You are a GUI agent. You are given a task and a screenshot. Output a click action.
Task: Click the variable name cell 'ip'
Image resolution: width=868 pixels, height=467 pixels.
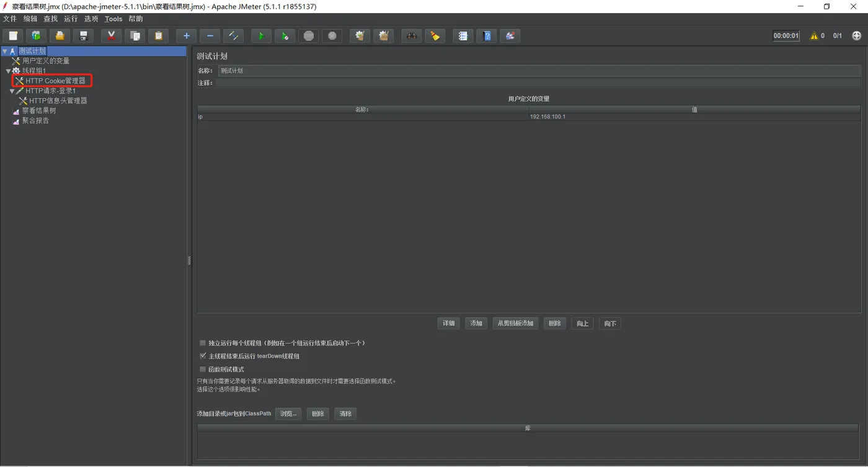[x=363, y=117]
